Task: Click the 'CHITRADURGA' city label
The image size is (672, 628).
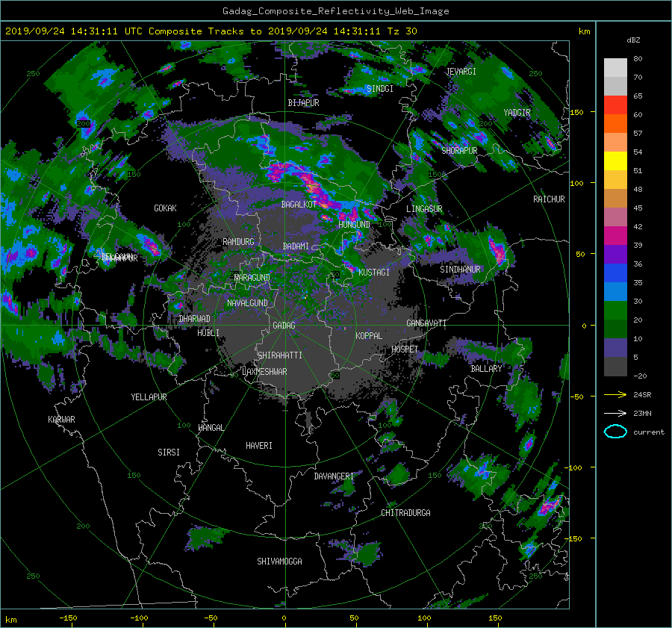Action: (405, 513)
